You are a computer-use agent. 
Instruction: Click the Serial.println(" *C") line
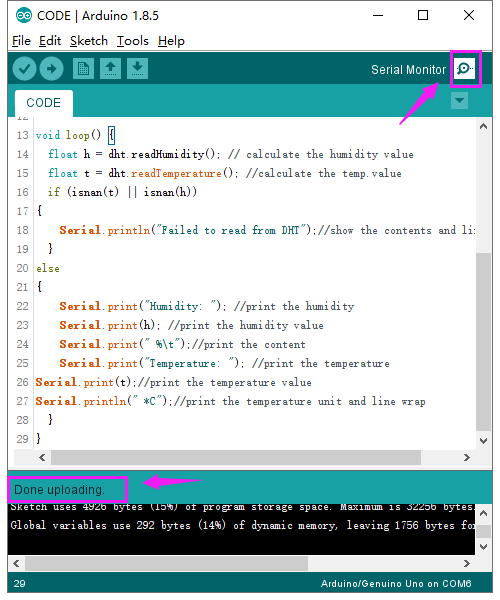click(x=230, y=401)
